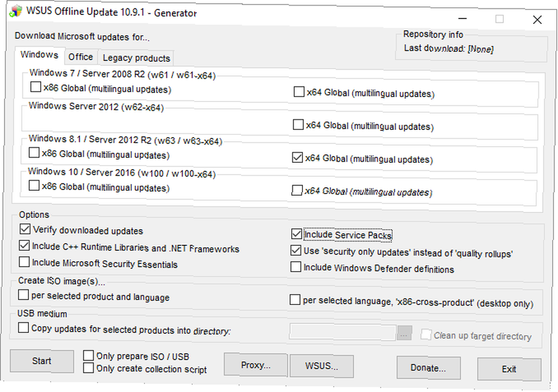The width and height of the screenshot is (558, 392).
Task: Close the WSUS Offline Update window
Action: pyautogui.click(x=537, y=20)
